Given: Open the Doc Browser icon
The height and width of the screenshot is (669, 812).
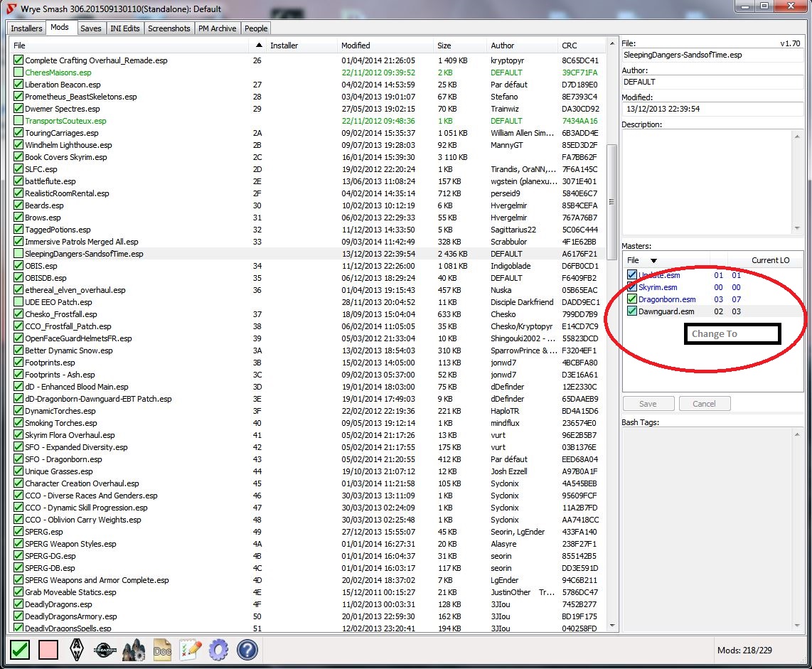Looking at the screenshot, I should 162,650.
